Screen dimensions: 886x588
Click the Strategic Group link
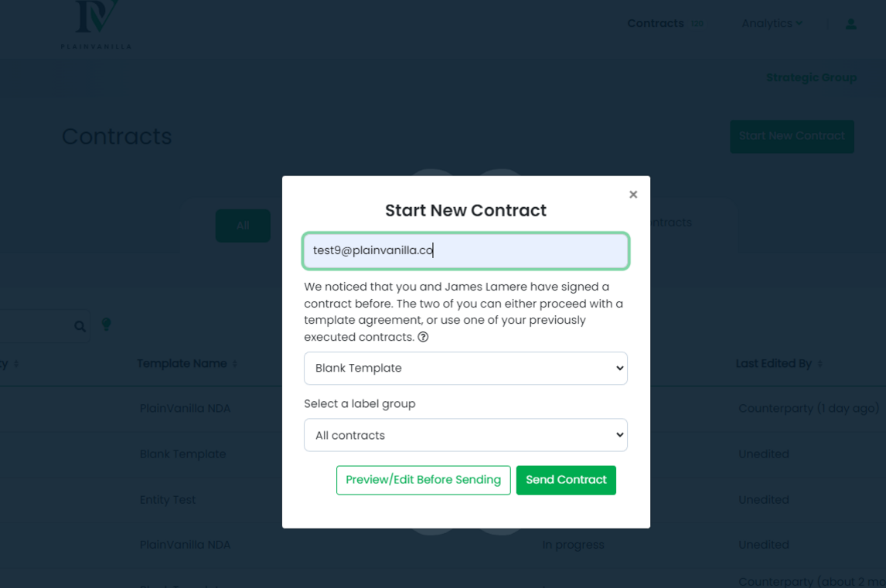[x=811, y=77]
